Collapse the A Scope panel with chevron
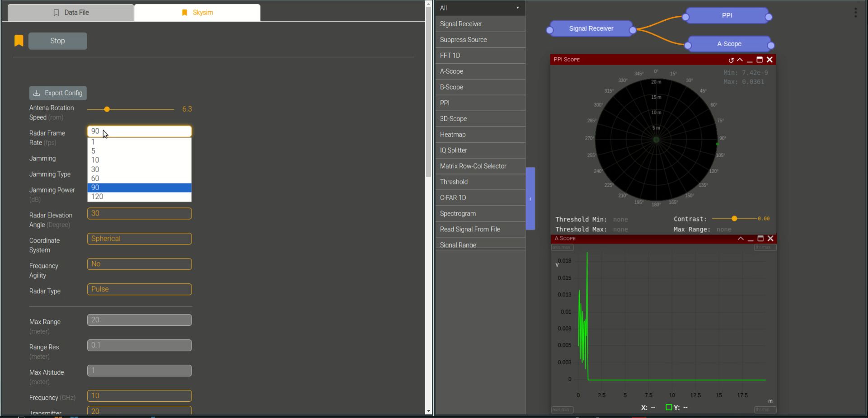The height and width of the screenshot is (418, 868). click(740, 239)
